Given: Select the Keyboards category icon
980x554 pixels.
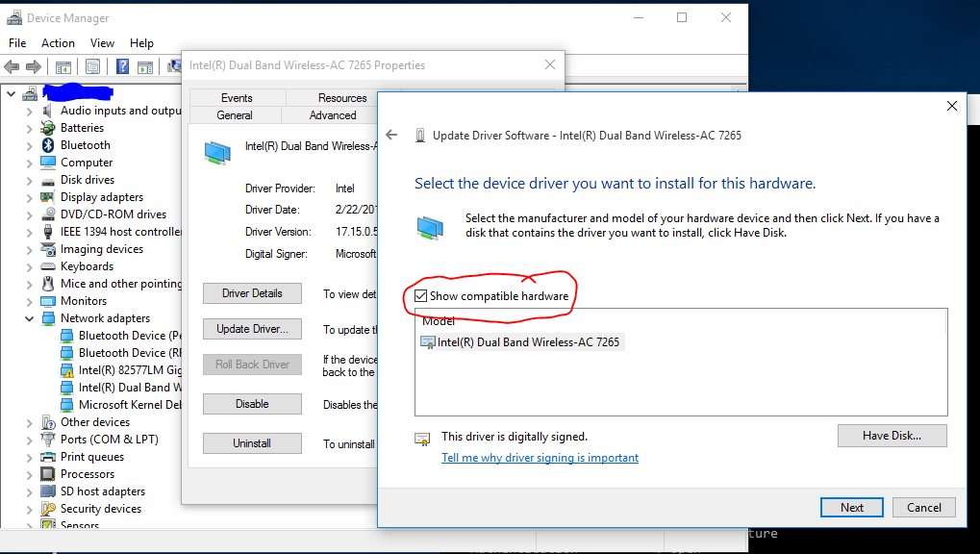Looking at the screenshot, I should [x=47, y=266].
